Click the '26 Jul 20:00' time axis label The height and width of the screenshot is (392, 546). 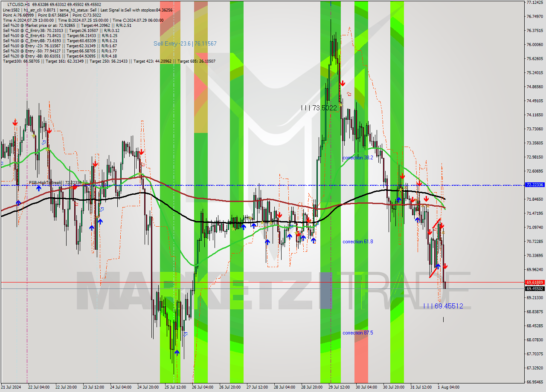point(230,387)
